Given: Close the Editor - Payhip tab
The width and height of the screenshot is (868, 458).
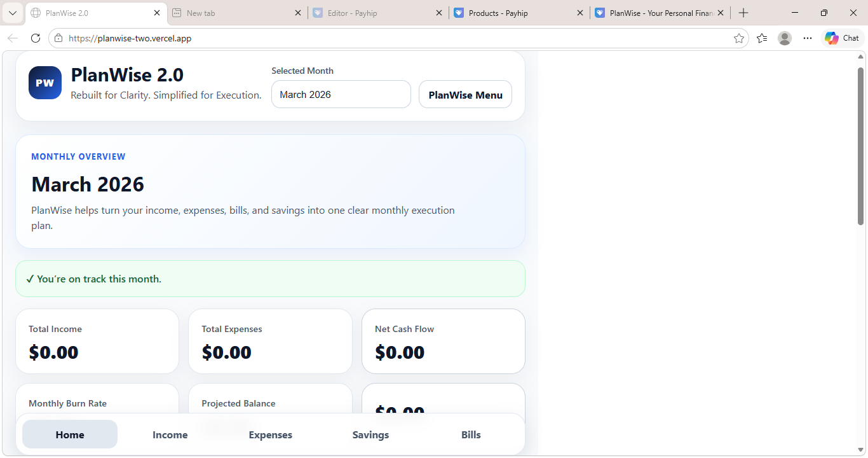Looking at the screenshot, I should 438,13.
